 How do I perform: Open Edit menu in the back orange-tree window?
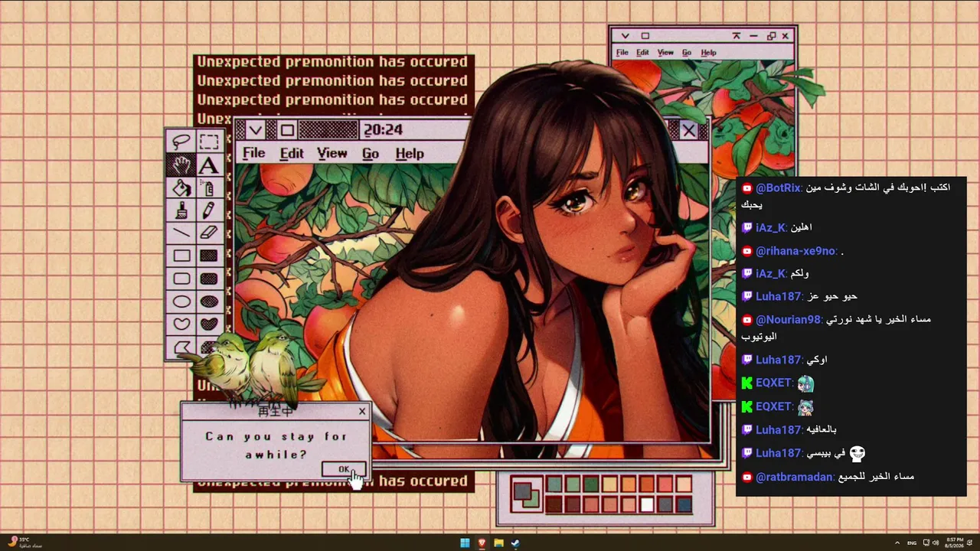(x=642, y=53)
